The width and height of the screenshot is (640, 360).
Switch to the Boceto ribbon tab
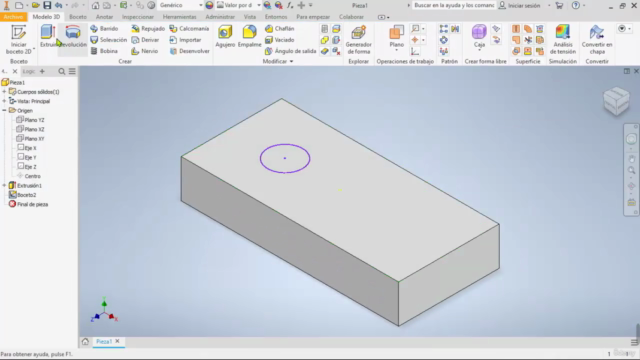click(x=78, y=17)
